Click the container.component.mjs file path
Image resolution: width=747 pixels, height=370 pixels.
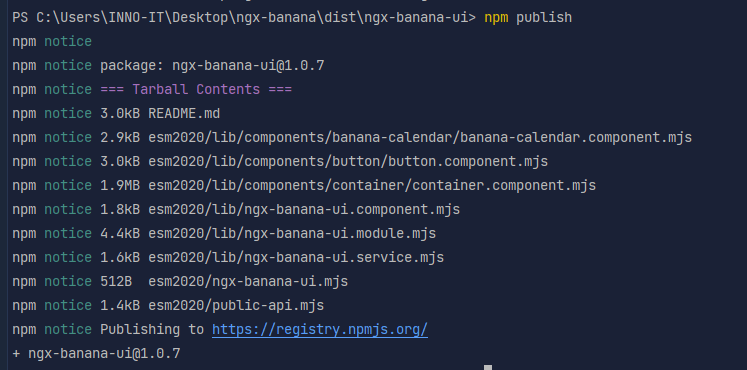click(x=372, y=186)
